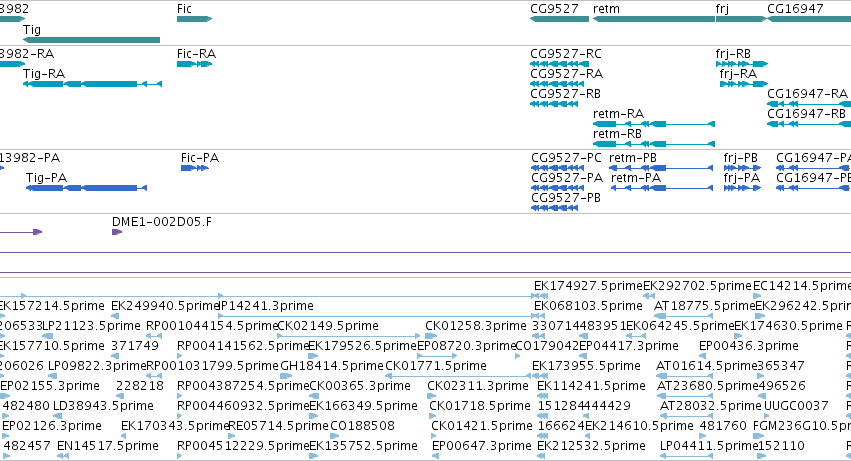The width and height of the screenshot is (851, 461).
Task: Click EST CK01421.5prime
Action: point(482,426)
